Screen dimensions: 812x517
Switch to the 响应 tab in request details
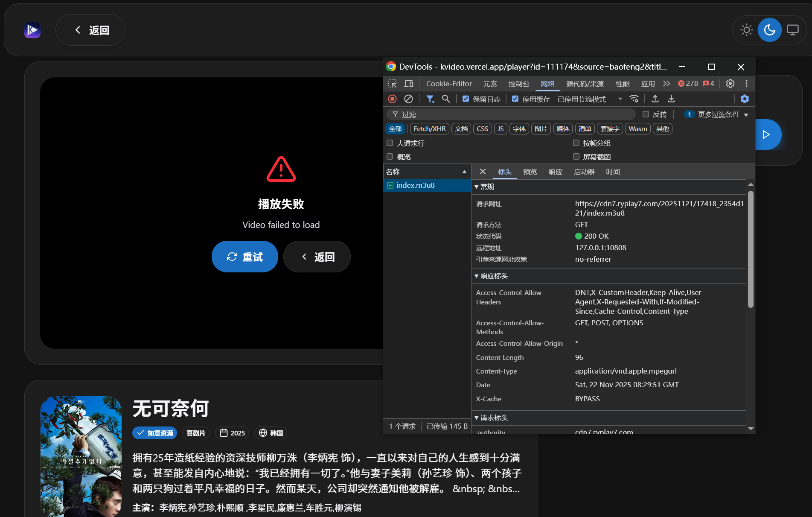[x=555, y=172]
